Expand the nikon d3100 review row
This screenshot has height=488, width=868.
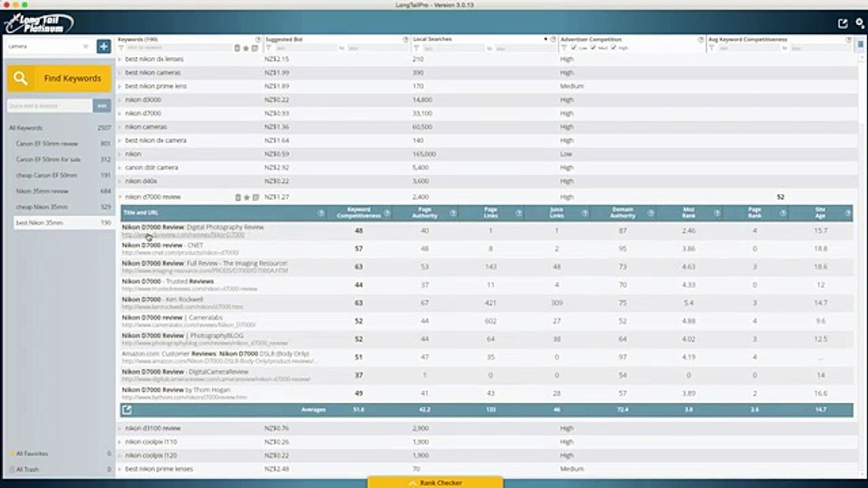pyautogui.click(x=120, y=428)
